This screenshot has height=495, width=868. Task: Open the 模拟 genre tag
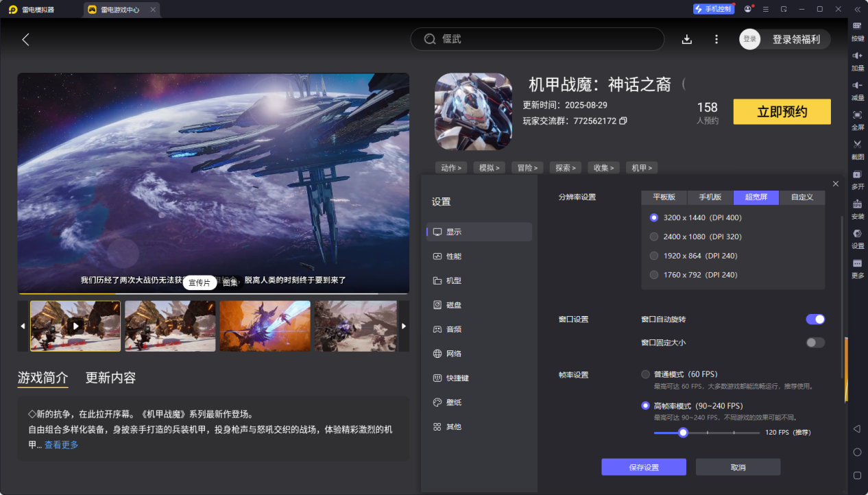pos(489,167)
